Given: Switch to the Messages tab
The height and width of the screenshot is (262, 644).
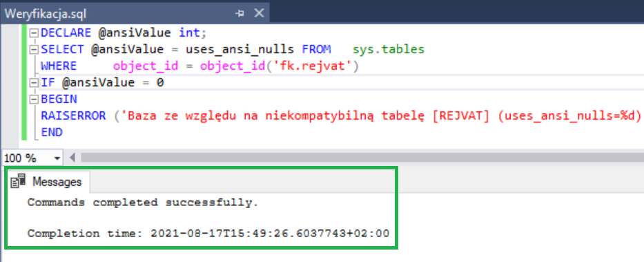Looking at the screenshot, I should pyautogui.click(x=48, y=181).
